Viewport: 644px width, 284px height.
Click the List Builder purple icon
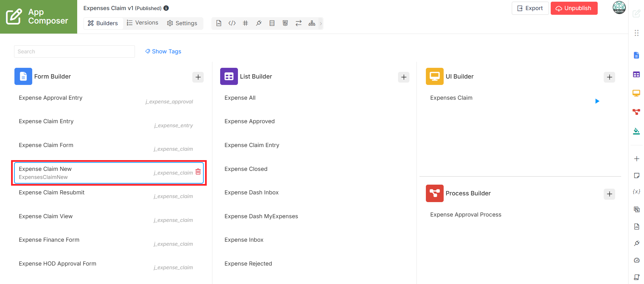(x=229, y=77)
